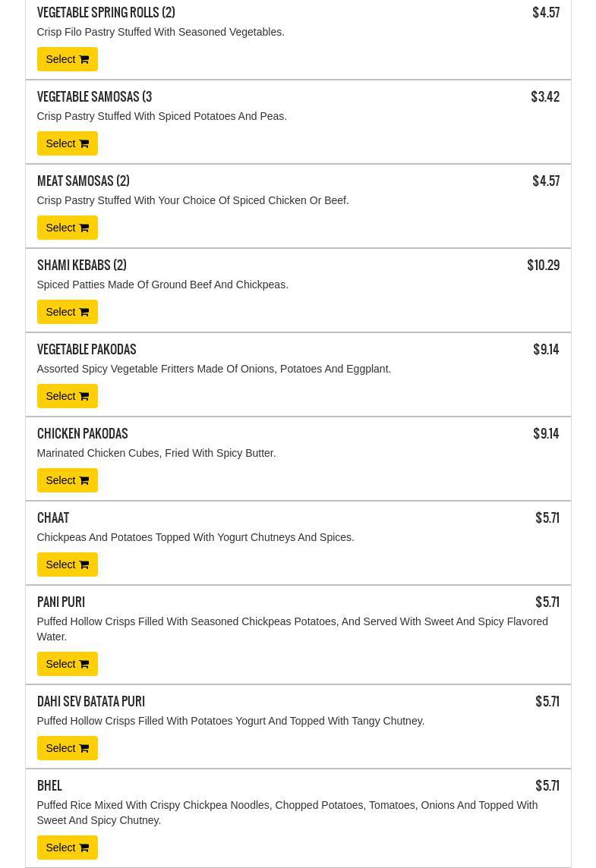Screen dimensions: 596x868
Task: Open the Shami Kebabs (2) title
Action: click(x=82, y=265)
